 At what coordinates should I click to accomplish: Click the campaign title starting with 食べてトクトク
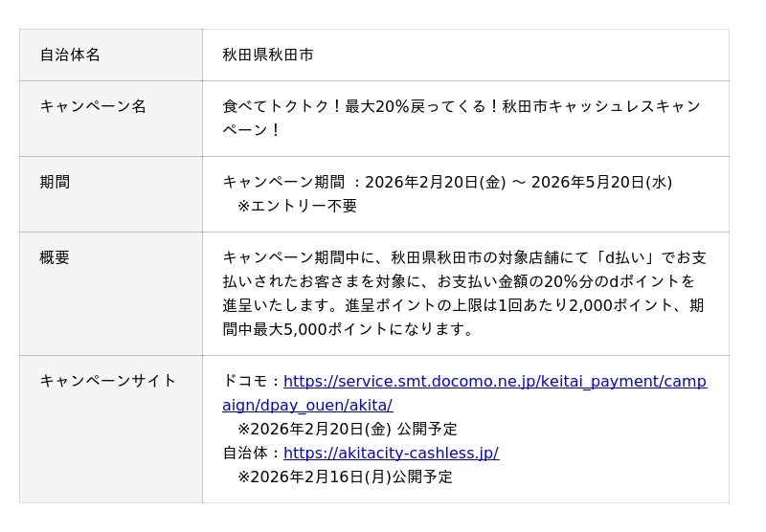click(462, 107)
